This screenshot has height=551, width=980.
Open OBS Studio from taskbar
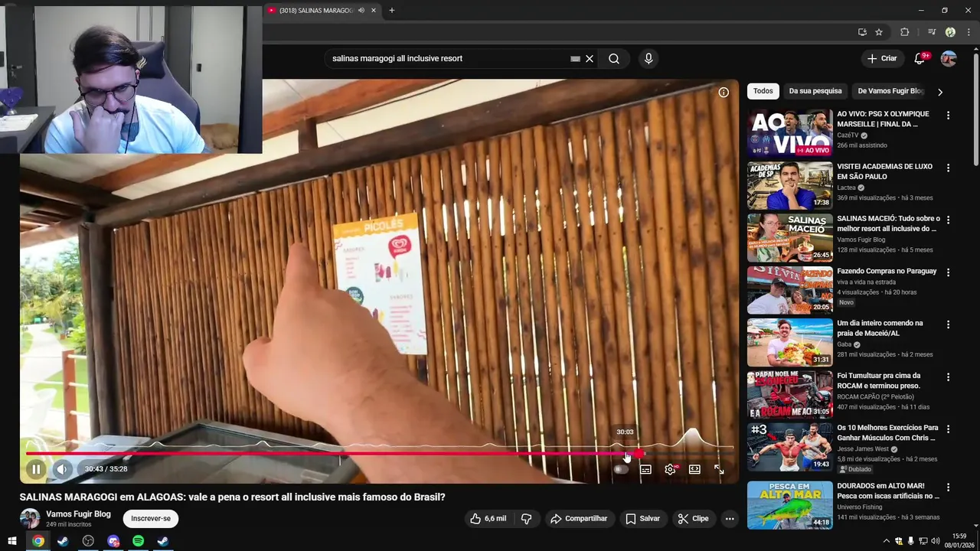[x=88, y=541]
